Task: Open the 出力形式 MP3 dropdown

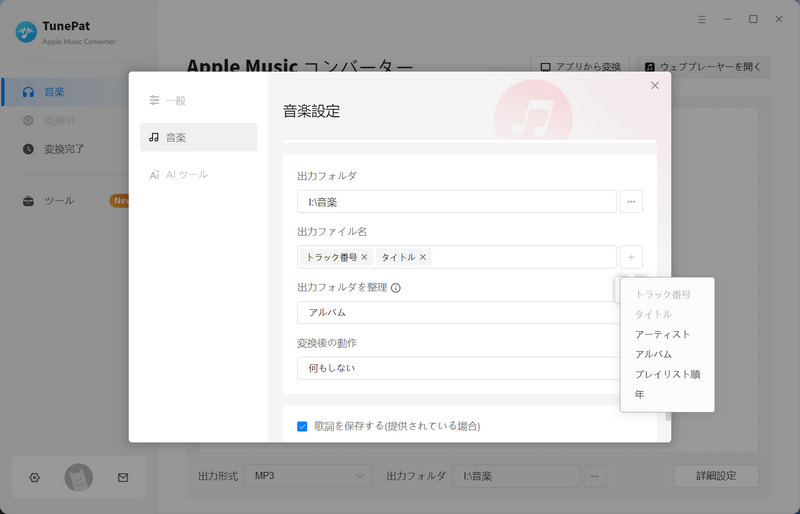Action: [308, 476]
